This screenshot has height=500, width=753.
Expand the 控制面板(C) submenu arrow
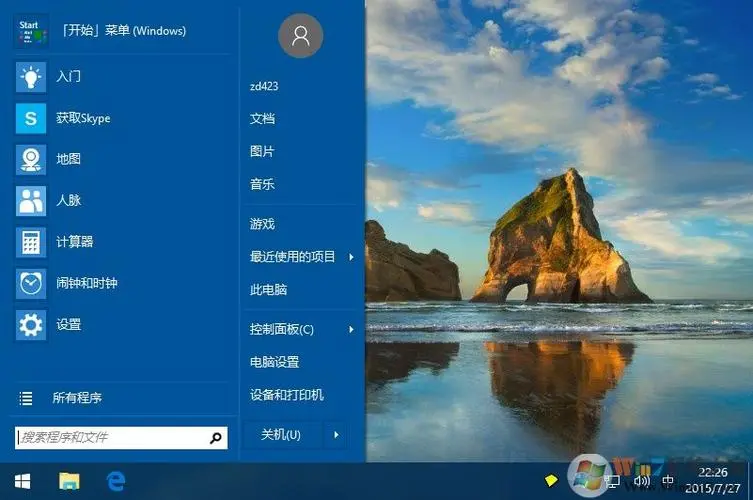tap(351, 330)
